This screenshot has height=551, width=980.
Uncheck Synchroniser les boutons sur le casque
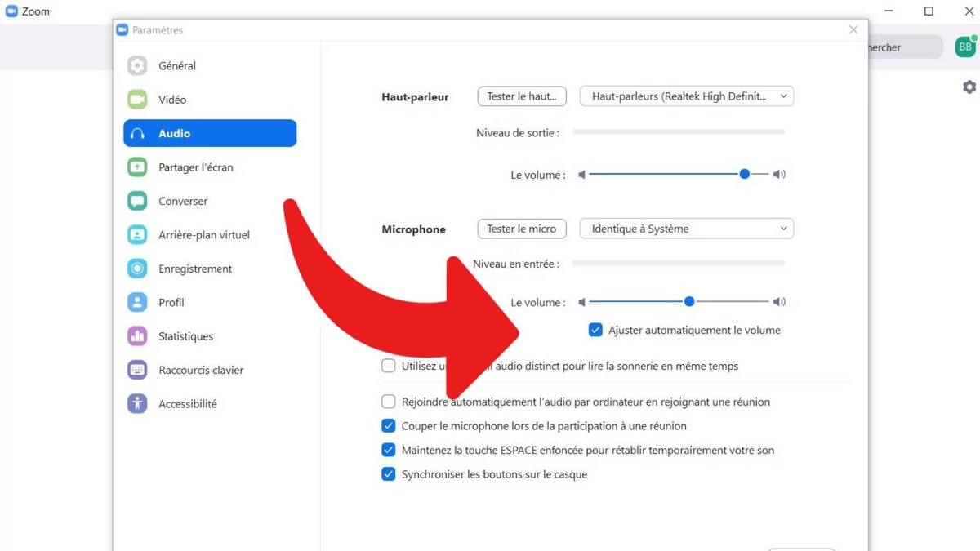point(389,474)
